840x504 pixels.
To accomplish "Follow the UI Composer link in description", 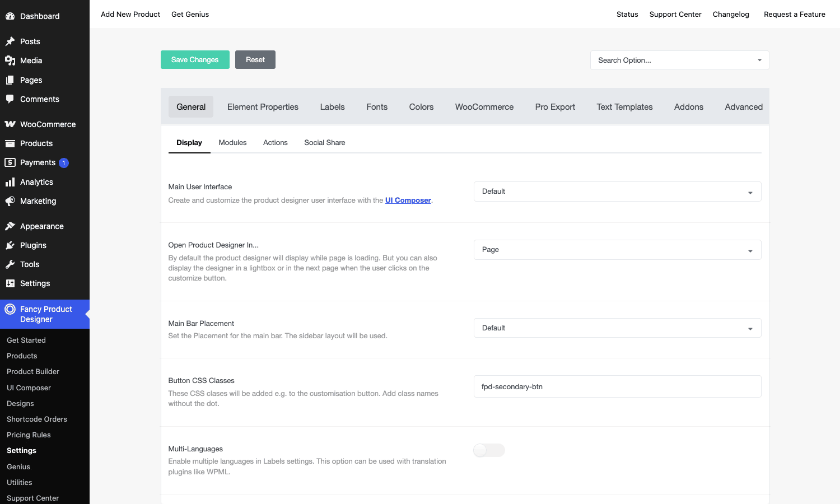I will click(x=408, y=200).
